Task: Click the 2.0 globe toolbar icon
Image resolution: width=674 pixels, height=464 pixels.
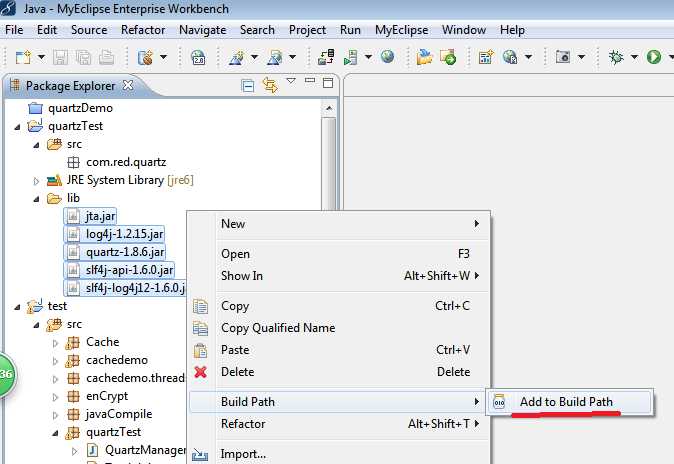Action: coord(198,57)
